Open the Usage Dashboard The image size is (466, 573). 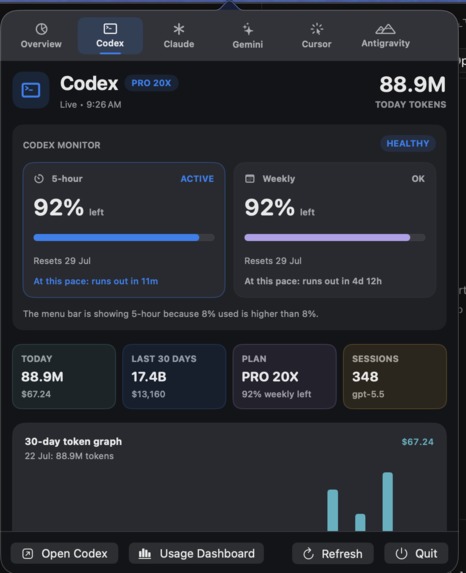click(x=197, y=553)
